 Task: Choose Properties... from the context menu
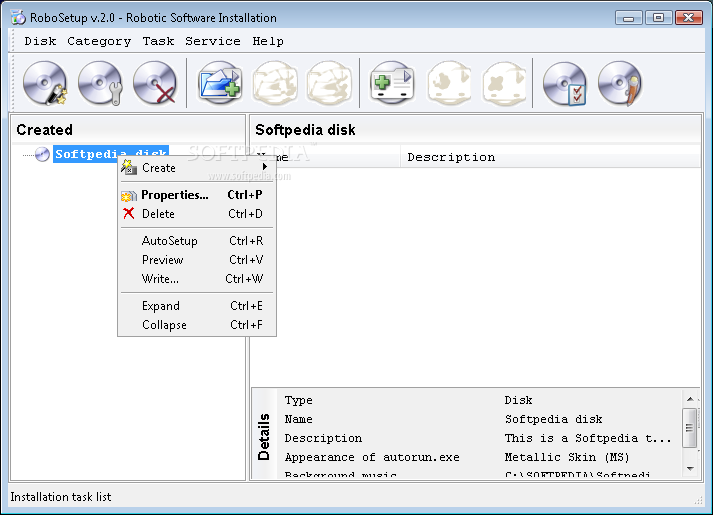[x=196, y=195]
